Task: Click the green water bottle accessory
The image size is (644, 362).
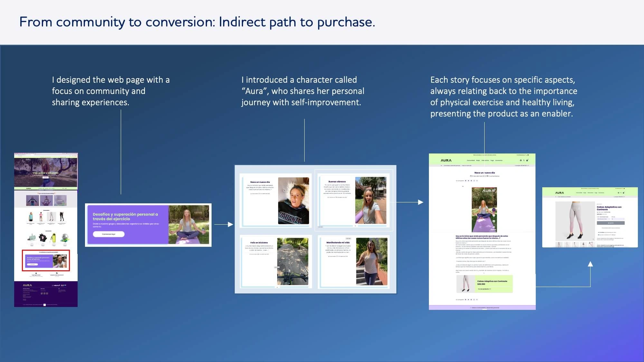Action: pyautogui.click(x=53, y=238)
